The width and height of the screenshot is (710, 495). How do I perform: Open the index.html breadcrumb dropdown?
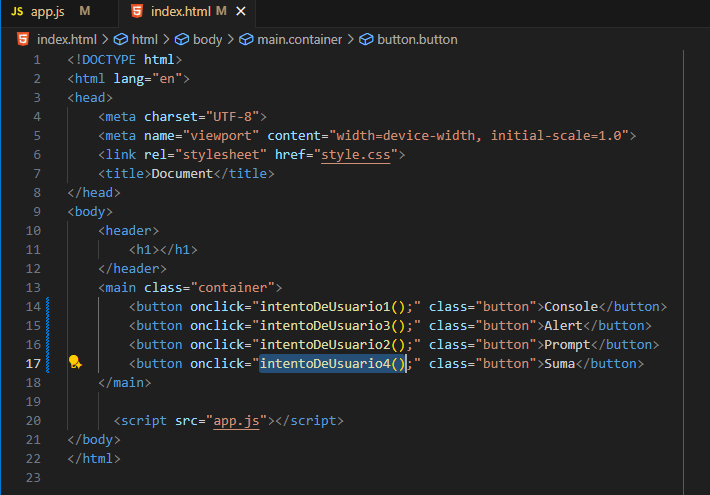[66, 40]
